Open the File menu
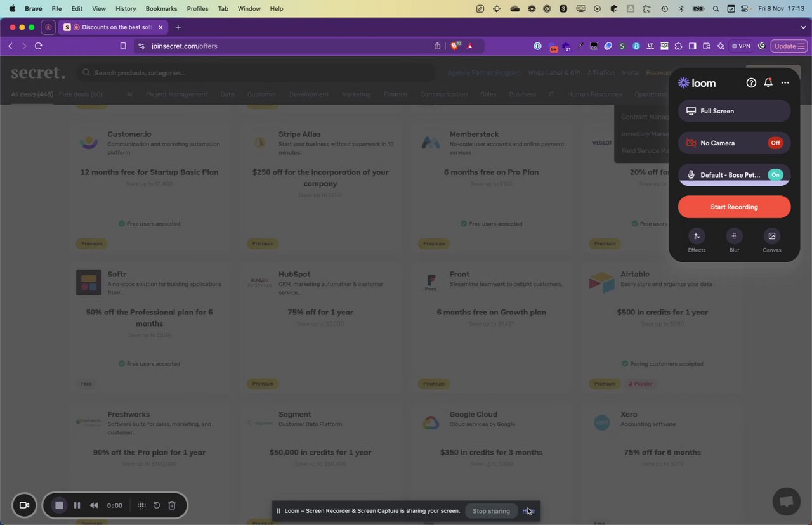The image size is (812, 525). (x=56, y=9)
